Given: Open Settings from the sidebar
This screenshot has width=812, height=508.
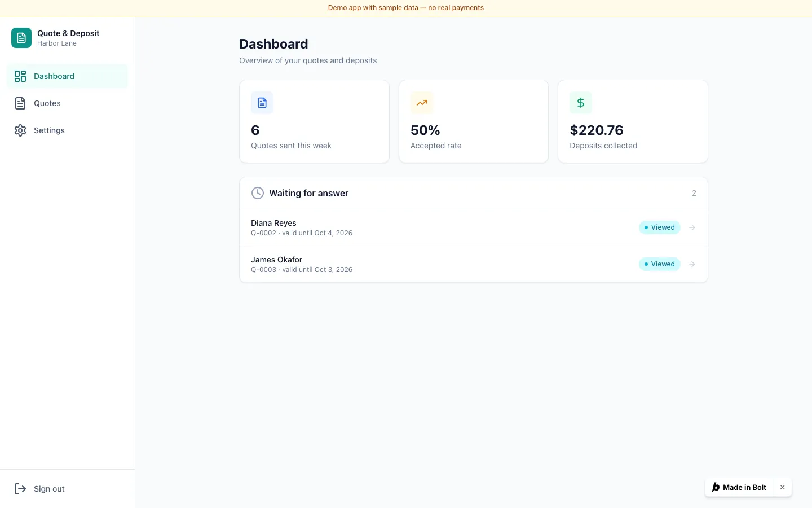Looking at the screenshot, I should tap(68, 130).
